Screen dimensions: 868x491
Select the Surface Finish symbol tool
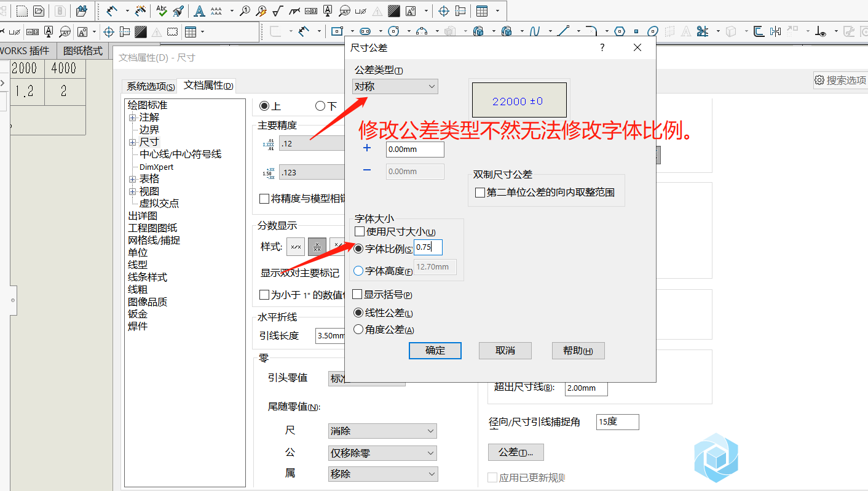coord(277,11)
